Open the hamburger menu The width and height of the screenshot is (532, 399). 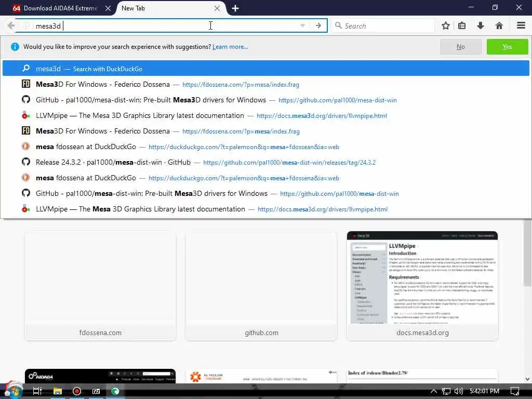point(521,25)
